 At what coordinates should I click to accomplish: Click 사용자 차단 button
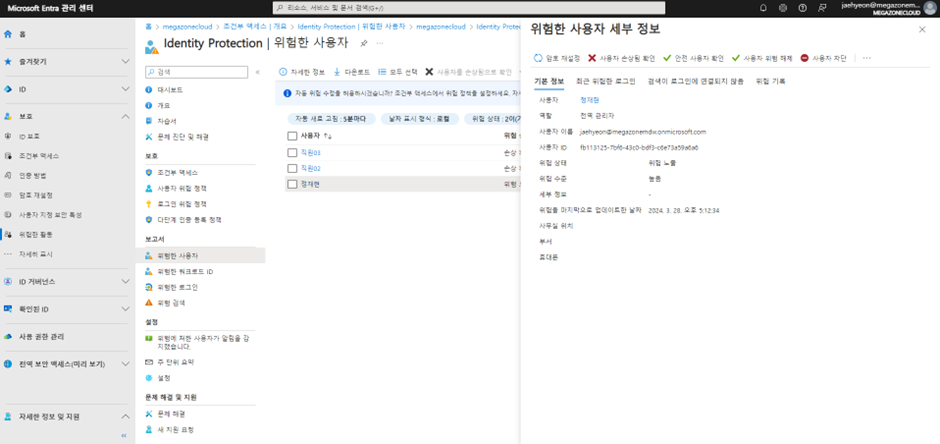[823, 58]
